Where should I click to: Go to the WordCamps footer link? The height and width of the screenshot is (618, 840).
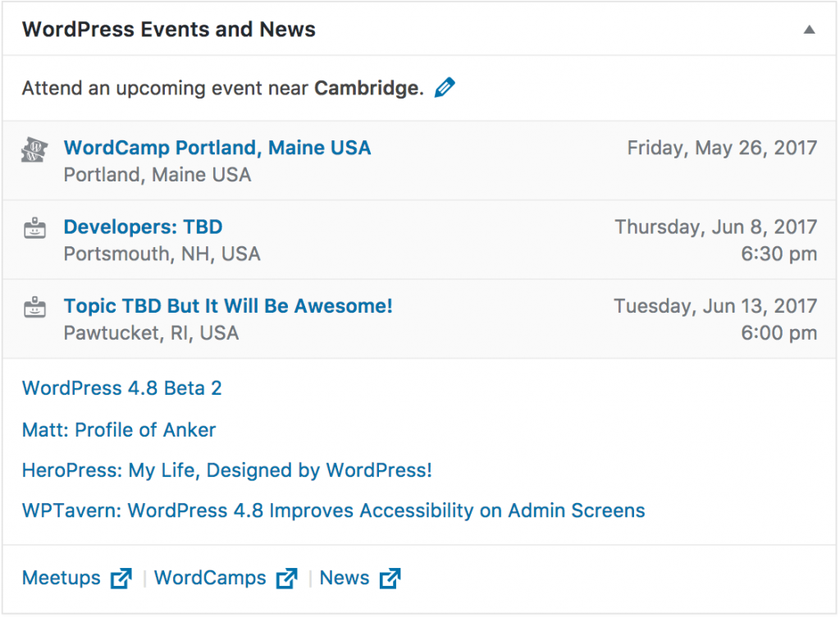click(x=210, y=578)
